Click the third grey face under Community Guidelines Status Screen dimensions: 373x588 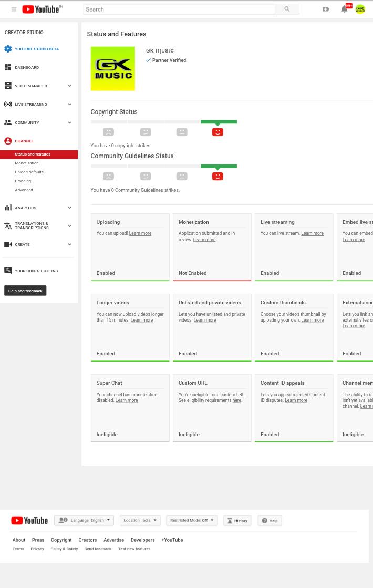(182, 176)
